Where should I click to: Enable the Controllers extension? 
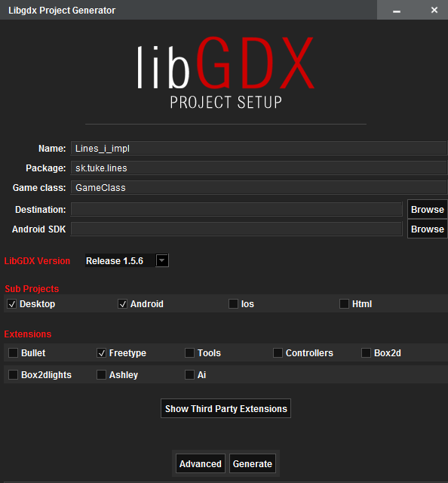(x=278, y=352)
